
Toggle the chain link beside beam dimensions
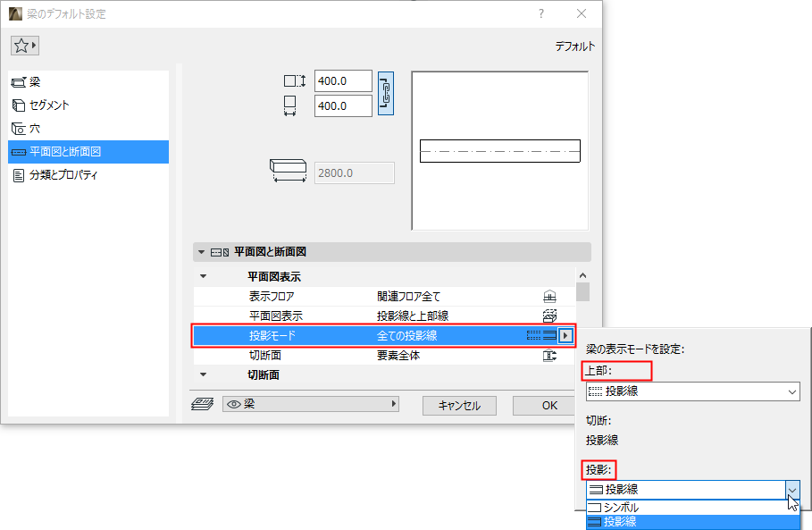click(x=385, y=93)
